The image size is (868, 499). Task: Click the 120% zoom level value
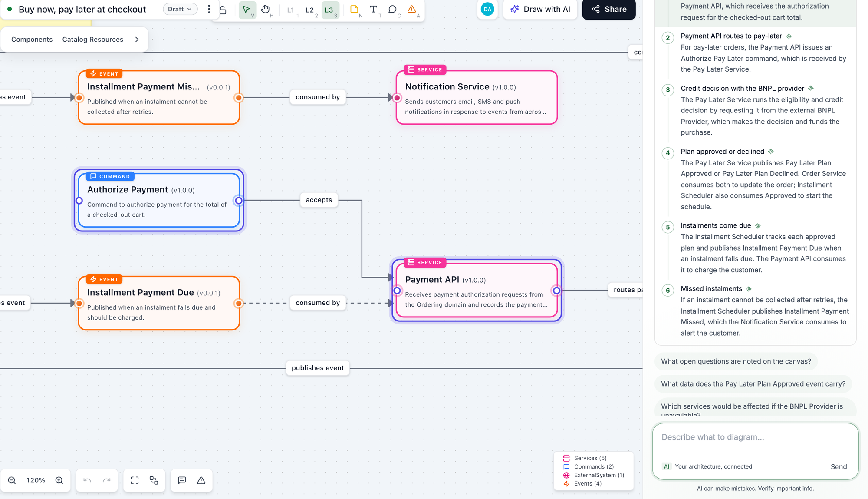[36, 480]
